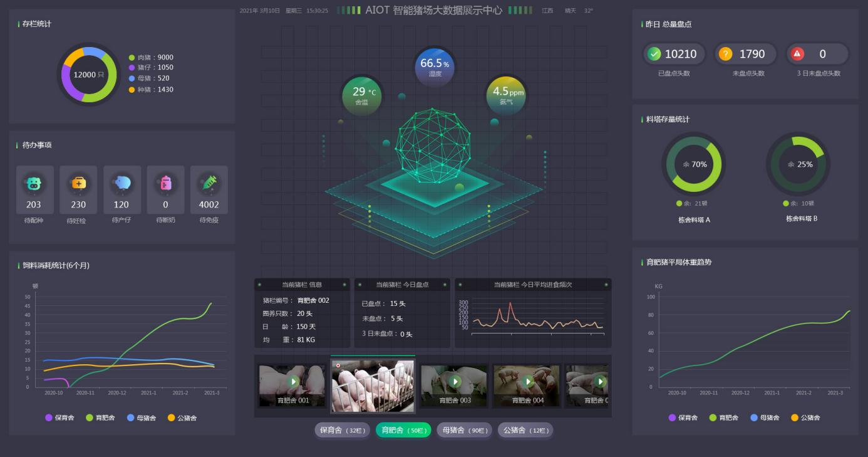Select the 66.5% 湿度 humidity bubble

[435, 67]
